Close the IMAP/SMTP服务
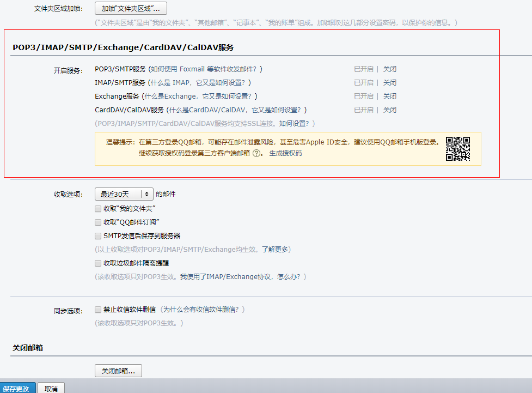 [x=389, y=82]
